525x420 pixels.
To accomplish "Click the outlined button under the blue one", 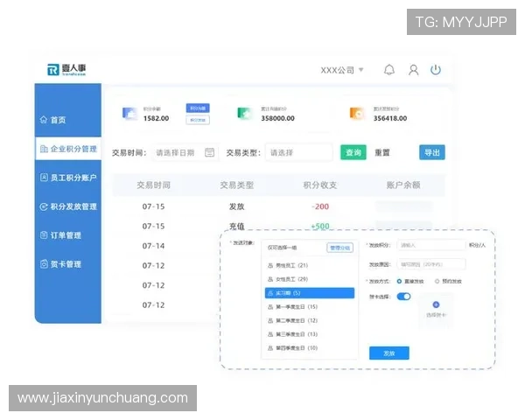I will [x=198, y=120].
